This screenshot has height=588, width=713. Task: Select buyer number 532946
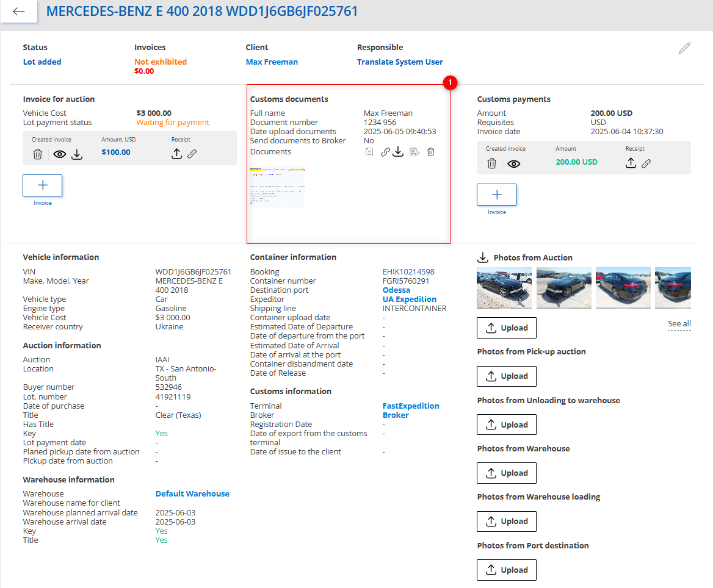click(x=168, y=387)
